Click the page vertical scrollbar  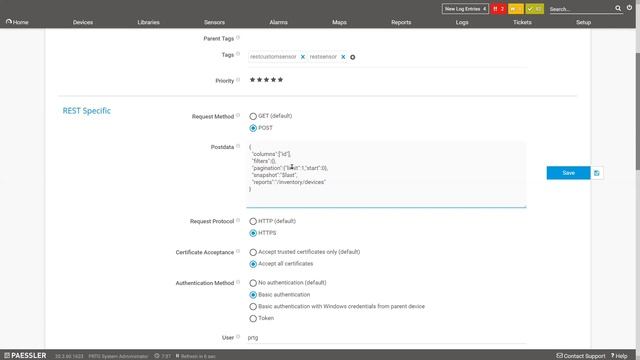coord(638,111)
